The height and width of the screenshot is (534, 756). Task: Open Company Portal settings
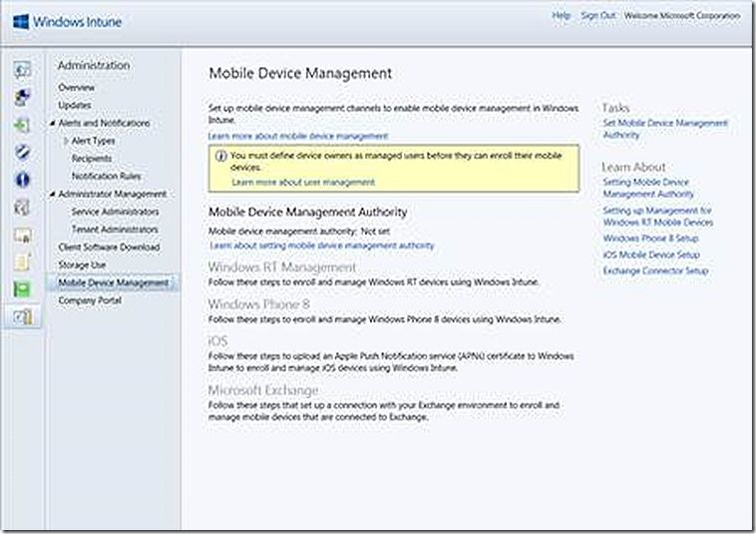coord(90,300)
